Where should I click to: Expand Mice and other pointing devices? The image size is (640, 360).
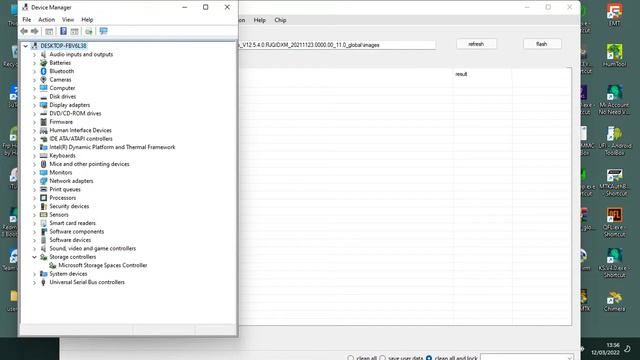pos(34,164)
